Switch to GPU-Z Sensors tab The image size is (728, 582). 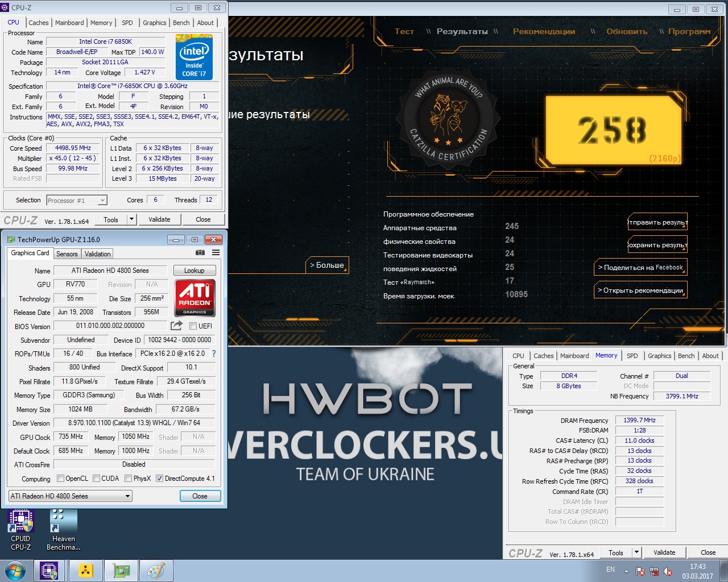(67, 254)
